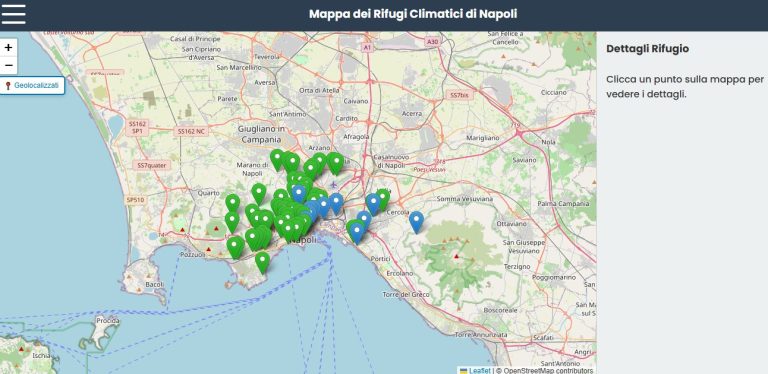Screen dimensions: 768x374
Task: Click the Geolocalizzati button
Action: point(32,86)
